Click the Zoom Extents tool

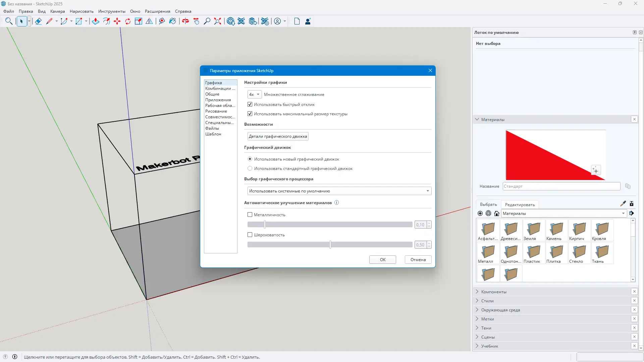(x=218, y=21)
